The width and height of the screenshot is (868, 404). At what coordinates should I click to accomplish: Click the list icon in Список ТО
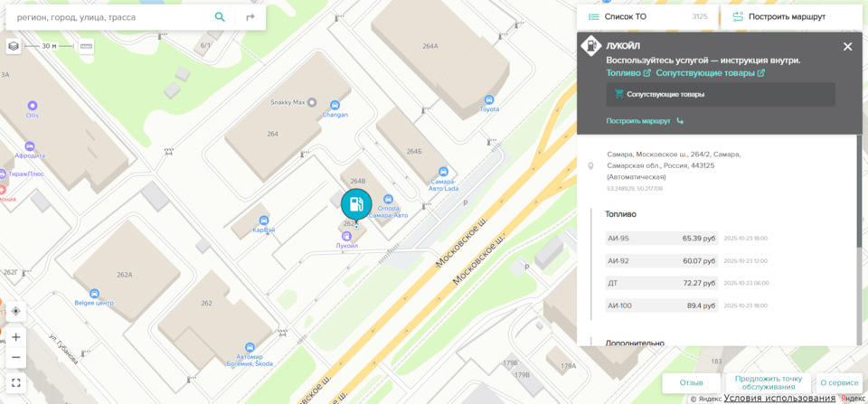(x=593, y=17)
